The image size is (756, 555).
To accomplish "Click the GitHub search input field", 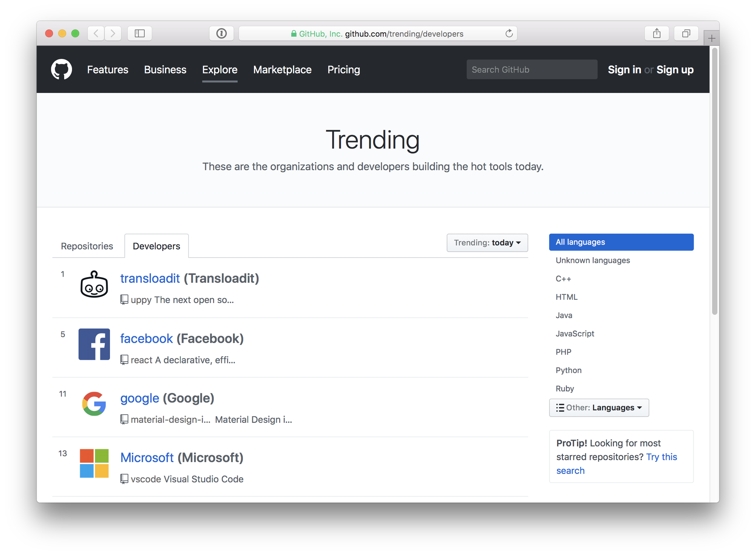I will (531, 70).
